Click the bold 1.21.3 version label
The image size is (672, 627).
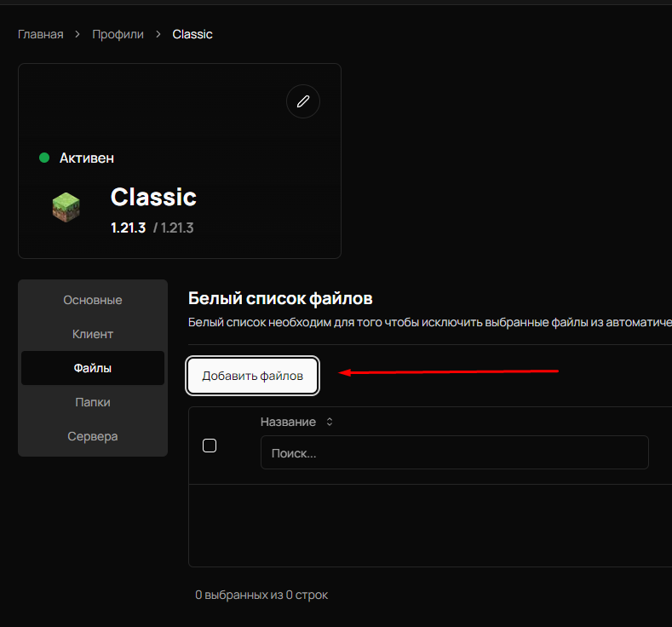(129, 228)
